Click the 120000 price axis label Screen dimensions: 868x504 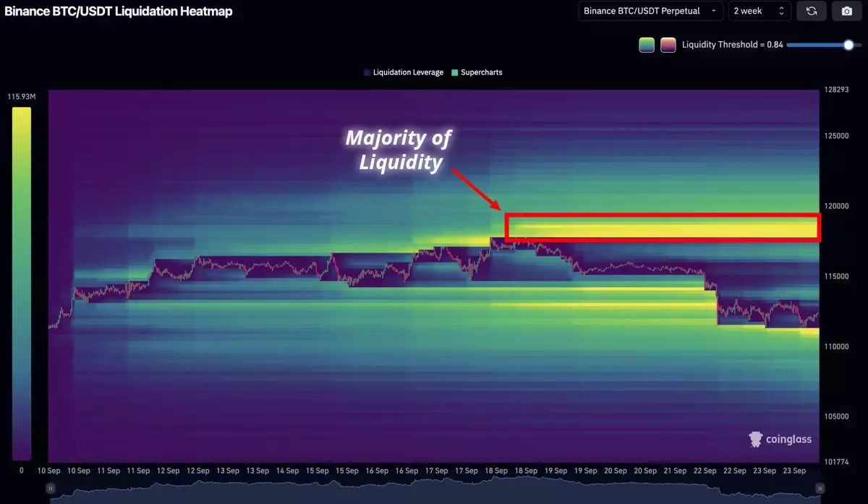pos(835,206)
